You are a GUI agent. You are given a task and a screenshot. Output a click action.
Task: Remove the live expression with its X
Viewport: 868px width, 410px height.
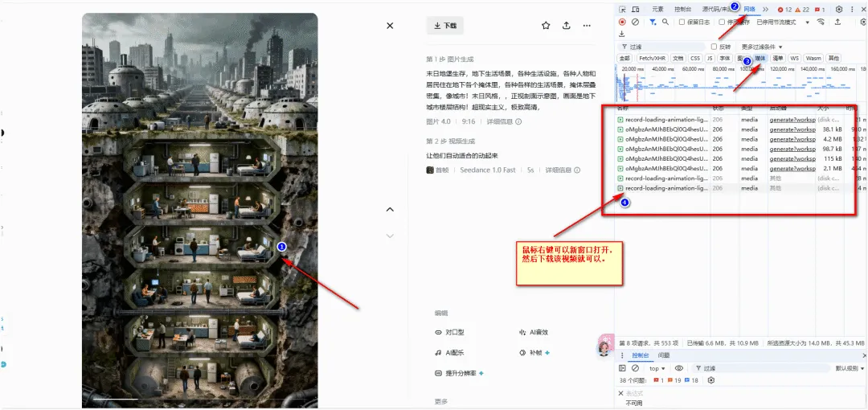(x=620, y=393)
